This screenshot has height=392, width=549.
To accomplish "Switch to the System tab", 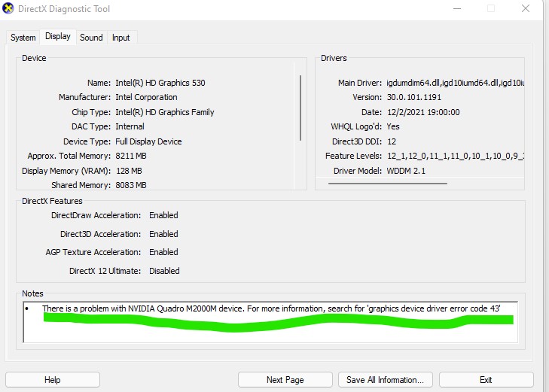I will pos(23,38).
